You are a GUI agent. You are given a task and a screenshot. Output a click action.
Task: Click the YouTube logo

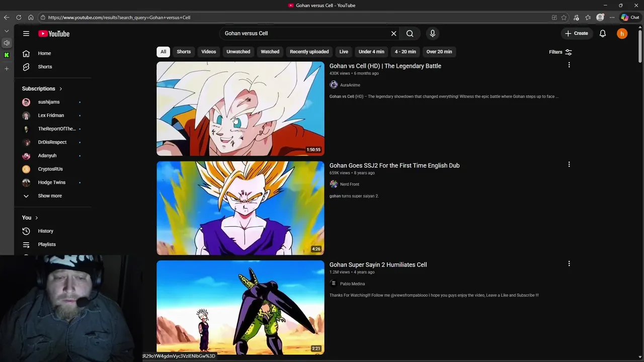54,34
